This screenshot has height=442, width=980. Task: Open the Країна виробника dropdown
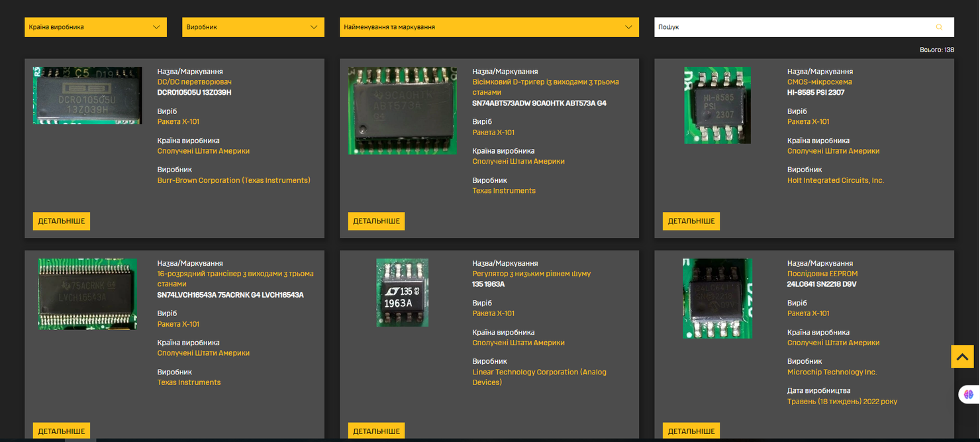tap(95, 27)
